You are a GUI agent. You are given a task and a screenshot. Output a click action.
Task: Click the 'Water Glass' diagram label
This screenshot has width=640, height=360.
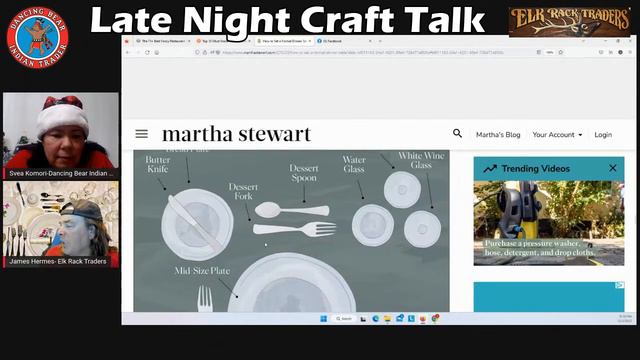click(354, 164)
